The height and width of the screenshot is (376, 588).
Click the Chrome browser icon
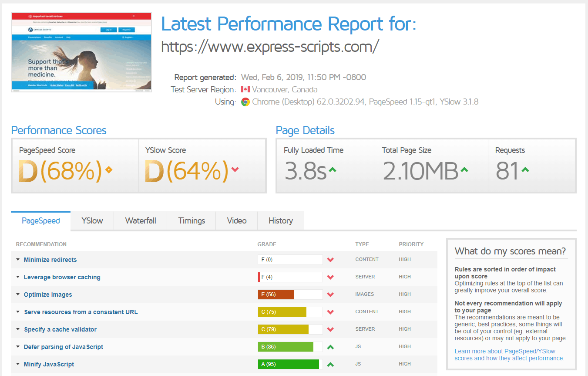coord(245,102)
